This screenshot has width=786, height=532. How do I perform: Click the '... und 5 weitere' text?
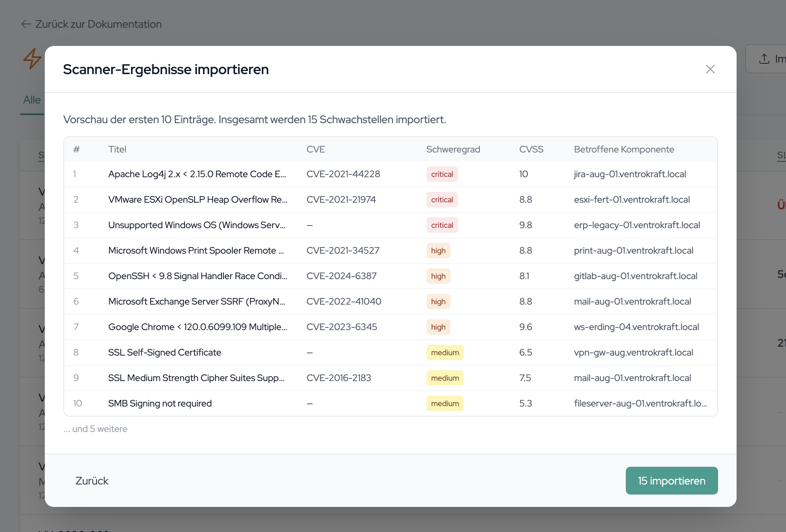pos(95,429)
